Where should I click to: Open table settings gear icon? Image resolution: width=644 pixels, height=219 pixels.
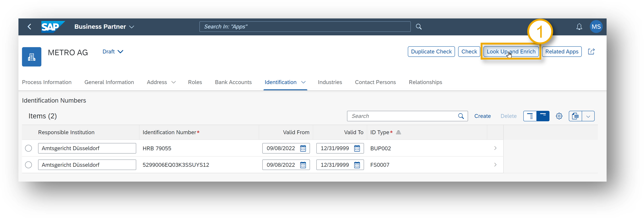click(x=559, y=116)
